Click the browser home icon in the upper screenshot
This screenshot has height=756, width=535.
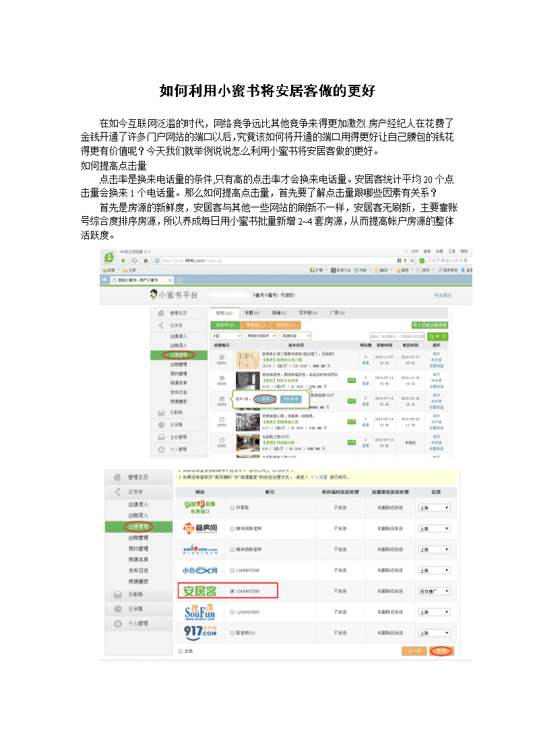(x=146, y=261)
